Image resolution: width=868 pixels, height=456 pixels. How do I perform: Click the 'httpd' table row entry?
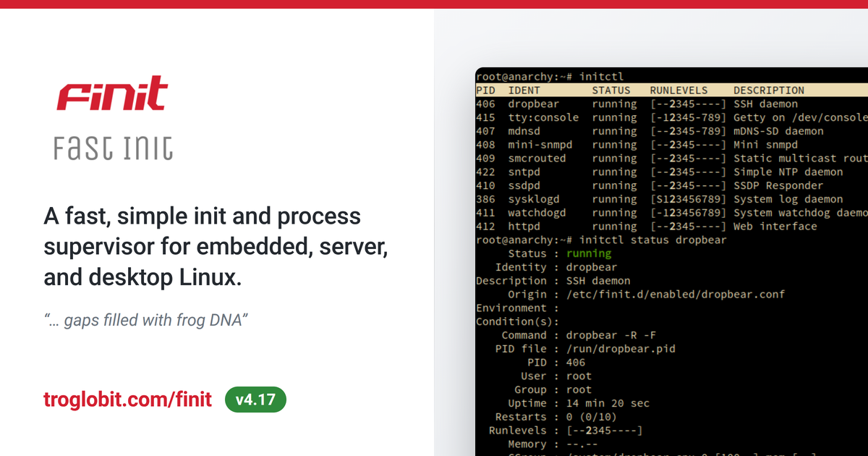(524, 227)
